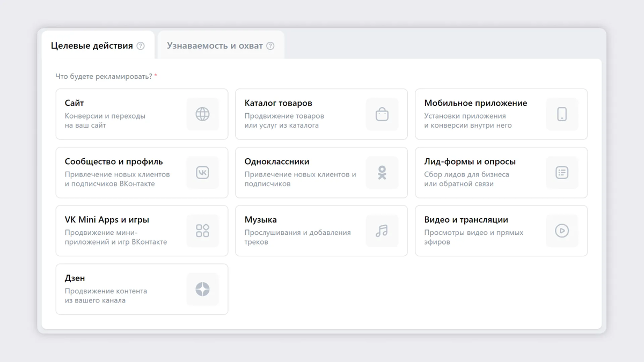Click the globe icon on the Сайт card
The width and height of the screenshot is (644, 362).
click(x=202, y=114)
